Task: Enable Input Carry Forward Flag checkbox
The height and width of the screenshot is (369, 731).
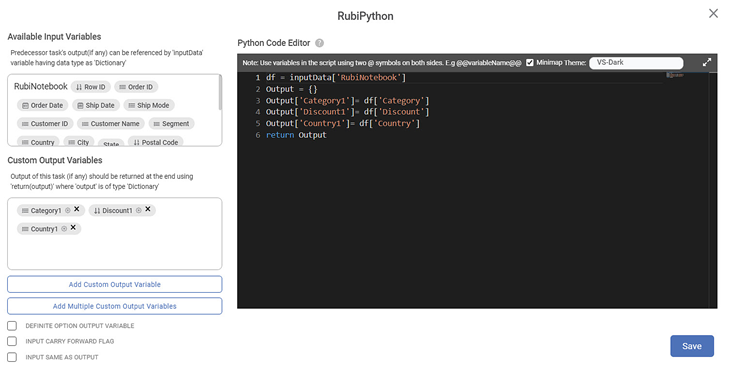Action: 12,341
